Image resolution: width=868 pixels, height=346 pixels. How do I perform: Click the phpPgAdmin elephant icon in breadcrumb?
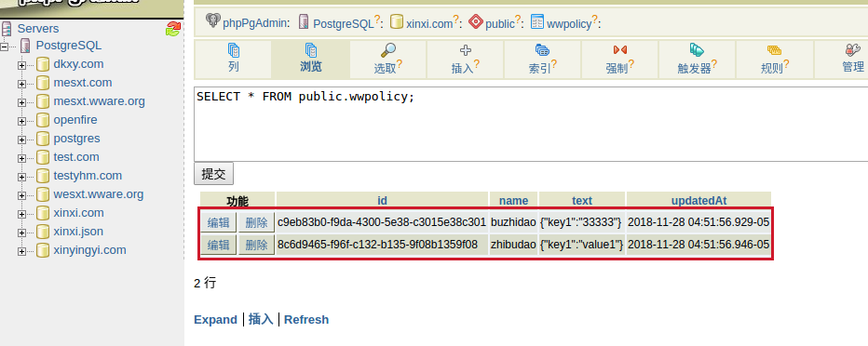[x=212, y=21]
